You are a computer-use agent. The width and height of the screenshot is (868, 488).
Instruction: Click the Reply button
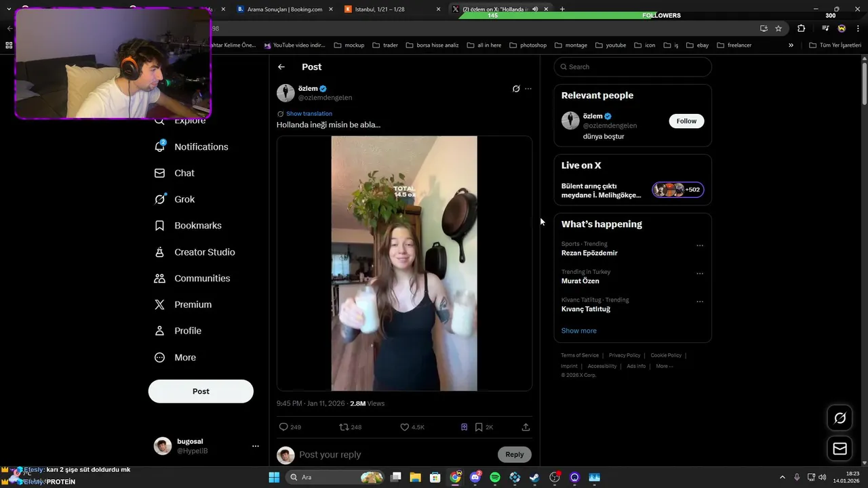point(515,455)
